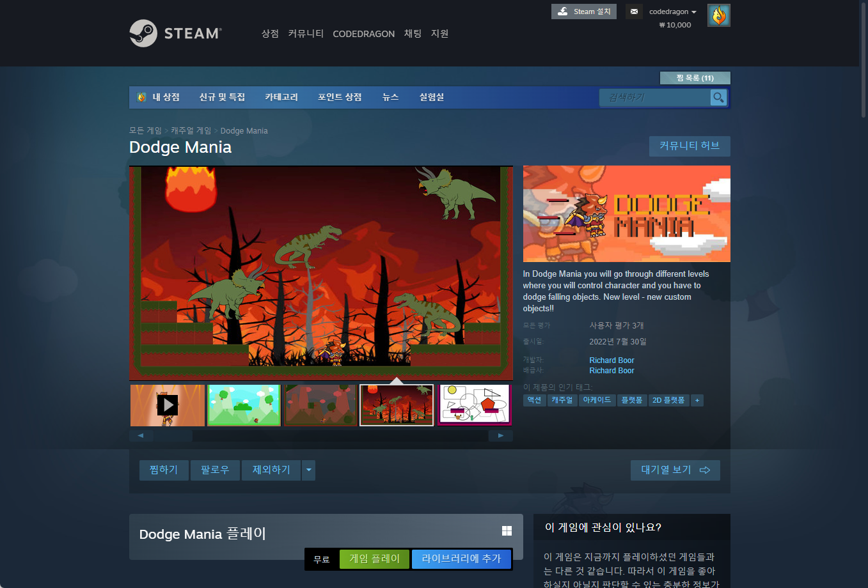This screenshot has width=868, height=588.
Task: Click the green 게임 플레이 button
Action: [x=375, y=559]
